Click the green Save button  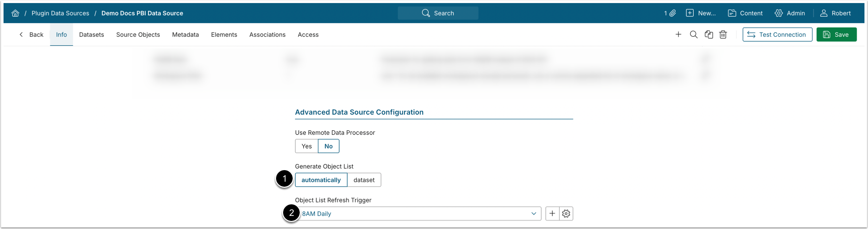836,35
